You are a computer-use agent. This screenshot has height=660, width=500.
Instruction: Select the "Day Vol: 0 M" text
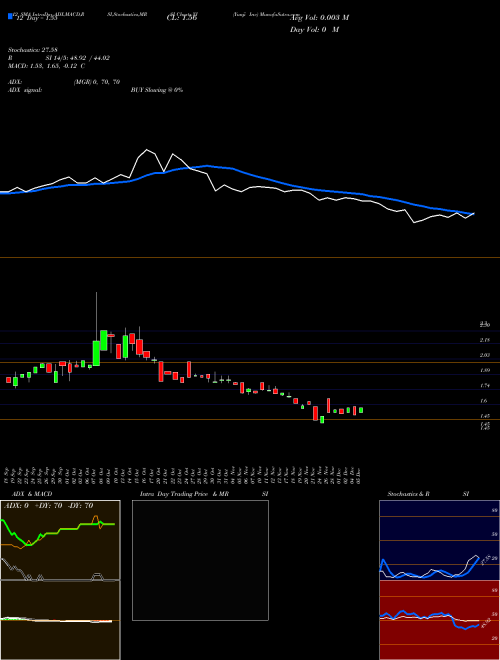(x=314, y=30)
